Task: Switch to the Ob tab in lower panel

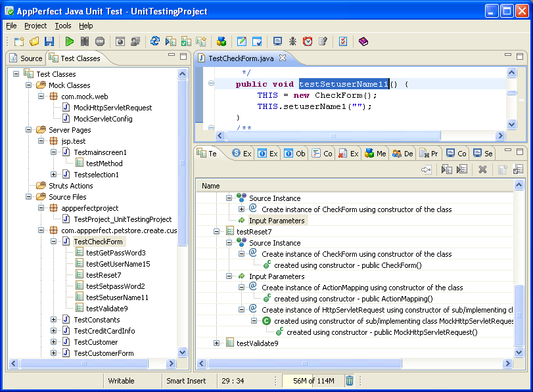Action: (294, 154)
